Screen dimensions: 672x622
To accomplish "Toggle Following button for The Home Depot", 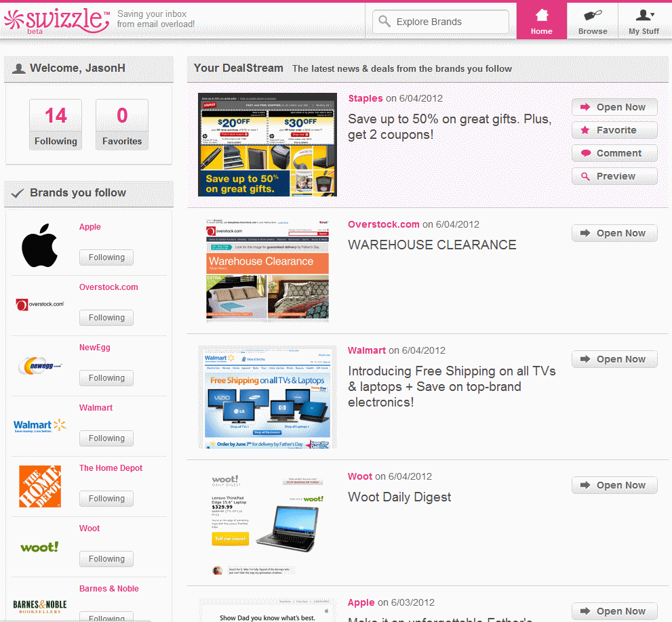I will [106, 499].
